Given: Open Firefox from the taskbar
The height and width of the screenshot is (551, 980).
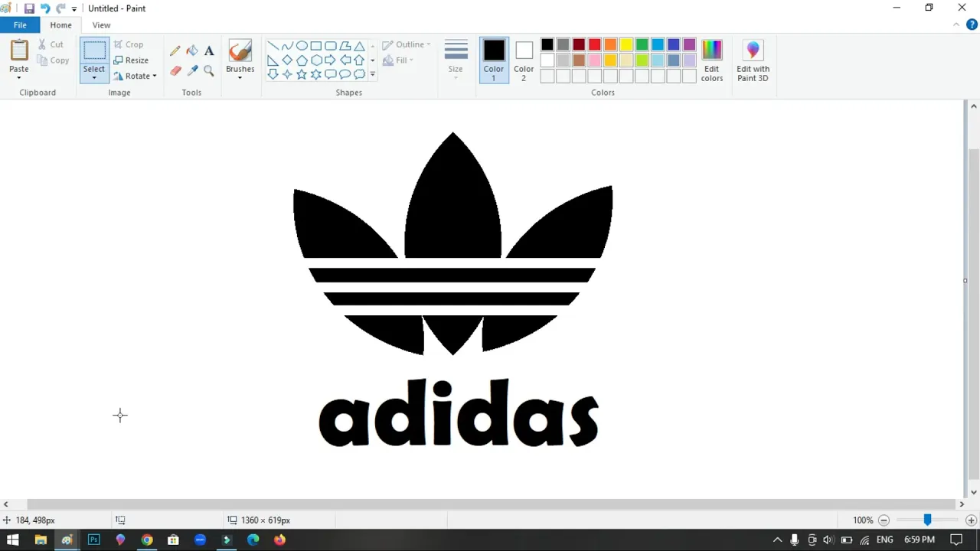Looking at the screenshot, I should point(279,540).
